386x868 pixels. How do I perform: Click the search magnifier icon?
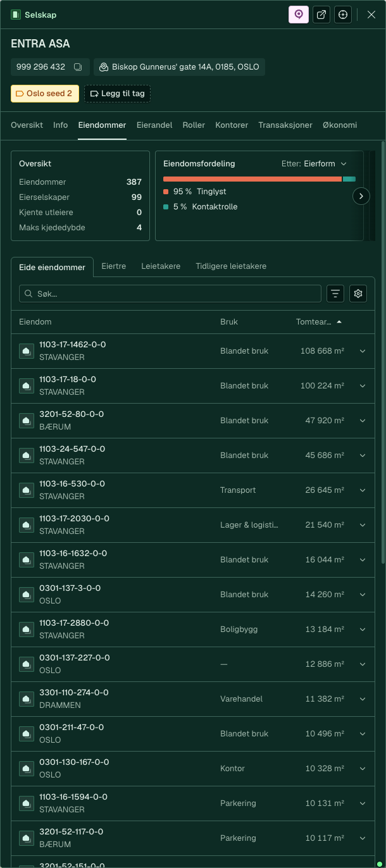pyautogui.click(x=29, y=294)
